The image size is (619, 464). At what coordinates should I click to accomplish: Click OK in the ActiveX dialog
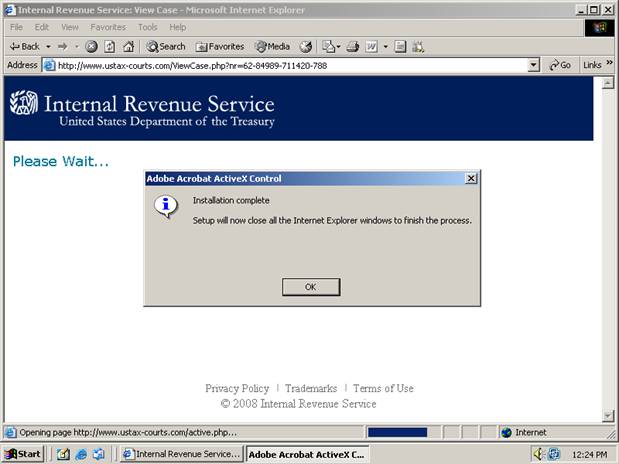tap(311, 287)
